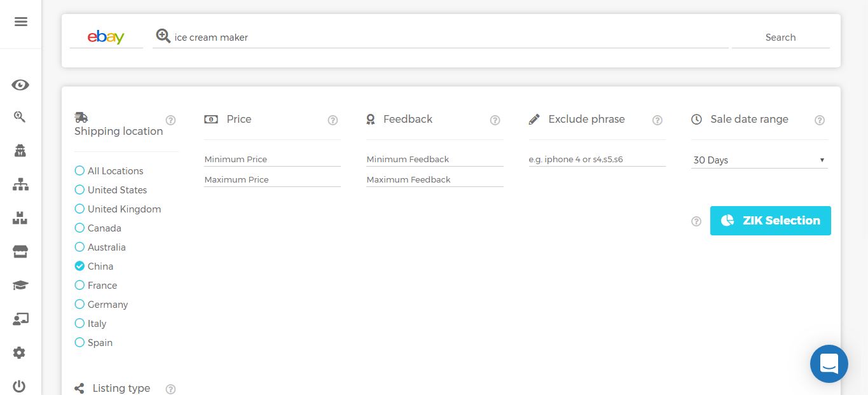Click the Minimum Price field

[x=272, y=159]
